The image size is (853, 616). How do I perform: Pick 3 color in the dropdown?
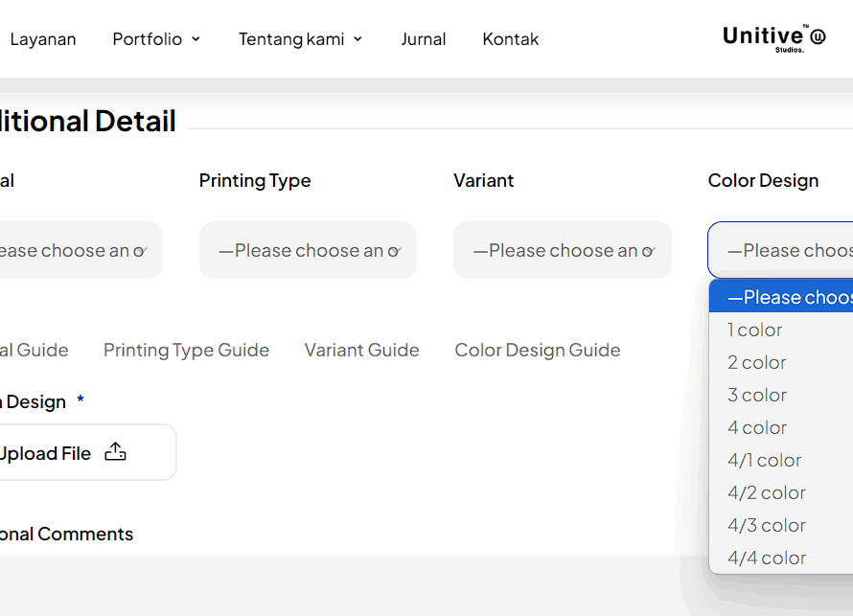pyautogui.click(x=757, y=395)
